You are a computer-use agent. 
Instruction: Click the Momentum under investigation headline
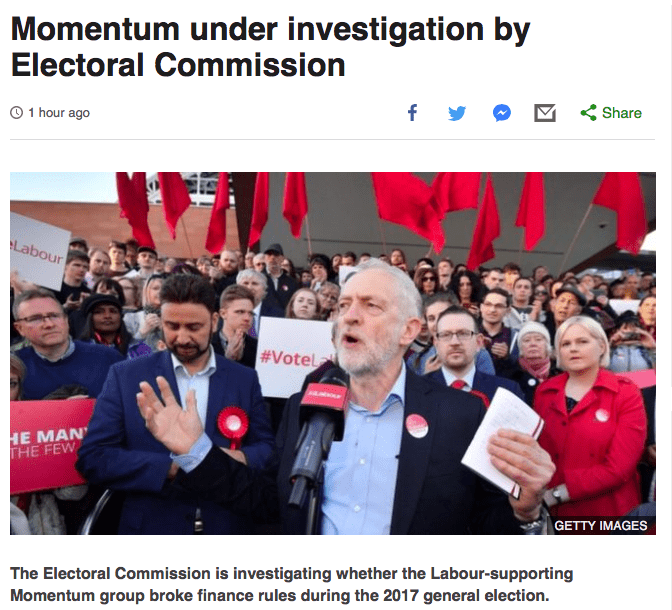(x=270, y=47)
